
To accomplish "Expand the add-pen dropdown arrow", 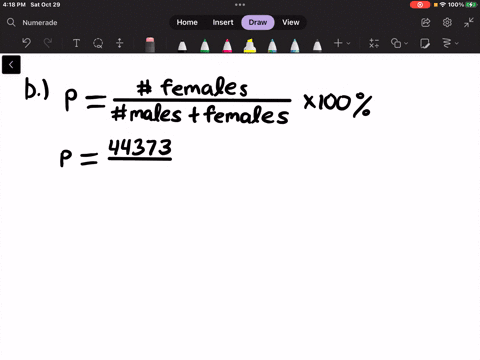I will coord(348,43).
